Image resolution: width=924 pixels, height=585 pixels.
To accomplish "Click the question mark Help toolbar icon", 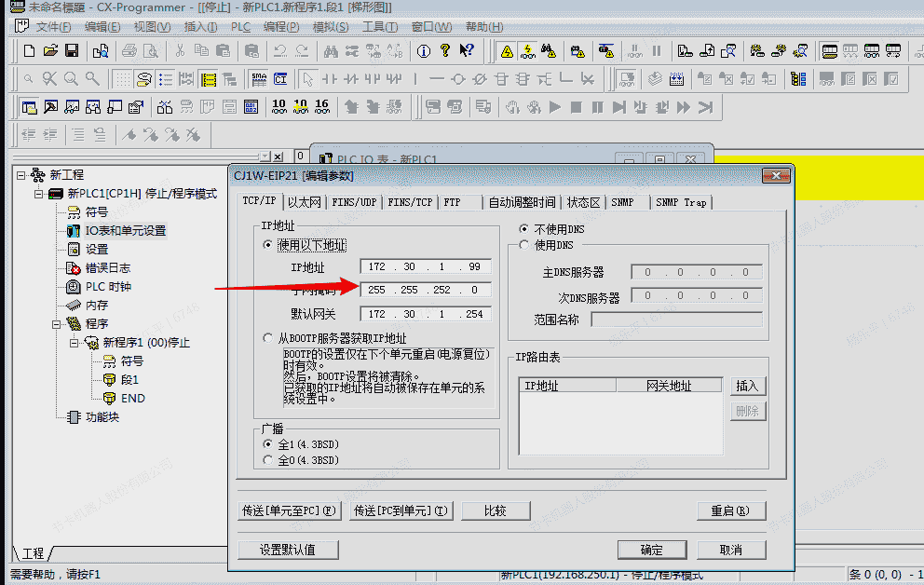I will (445, 50).
